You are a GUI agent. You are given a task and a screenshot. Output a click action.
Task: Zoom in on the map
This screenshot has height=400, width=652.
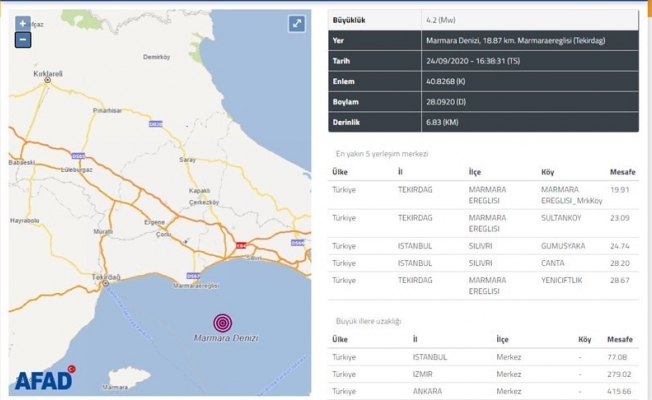coord(22,24)
